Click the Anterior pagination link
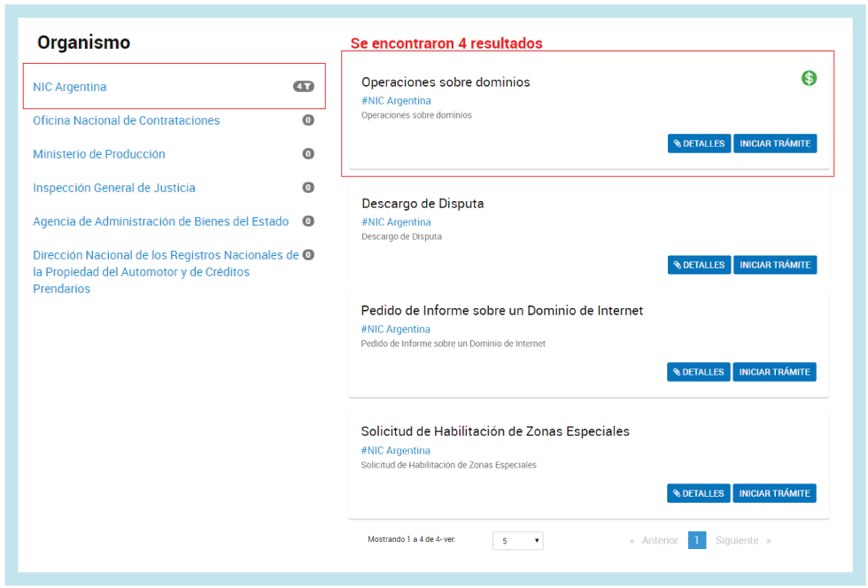 (659, 540)
